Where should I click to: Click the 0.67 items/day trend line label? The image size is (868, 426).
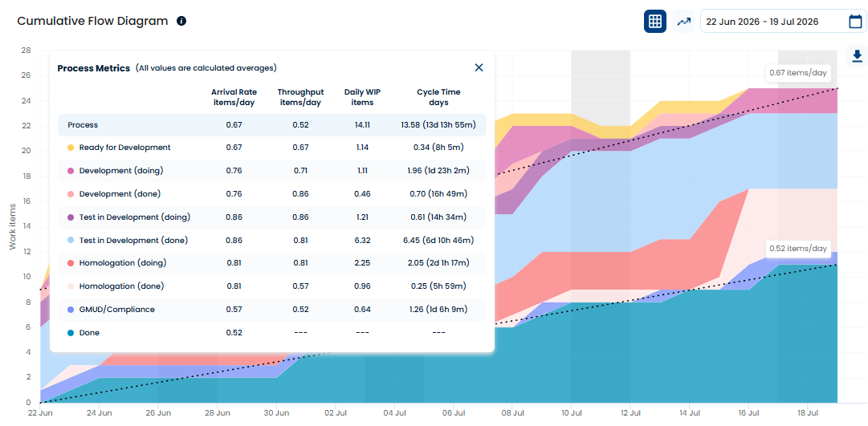tap(797, 72)
